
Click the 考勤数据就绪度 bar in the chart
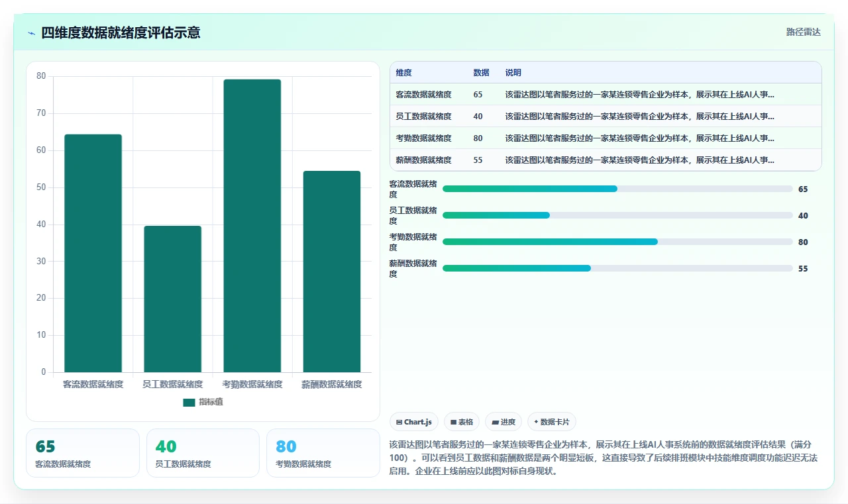coord(252,226)
